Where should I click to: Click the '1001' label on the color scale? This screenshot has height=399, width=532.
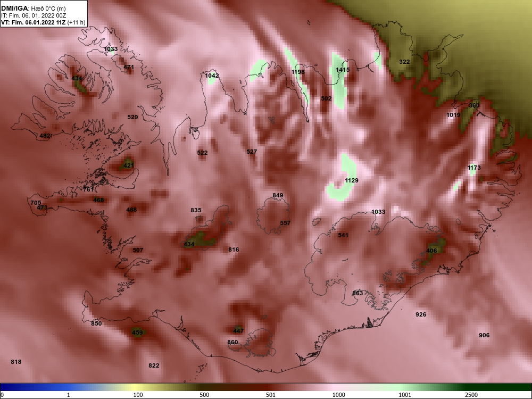(405, 395)
